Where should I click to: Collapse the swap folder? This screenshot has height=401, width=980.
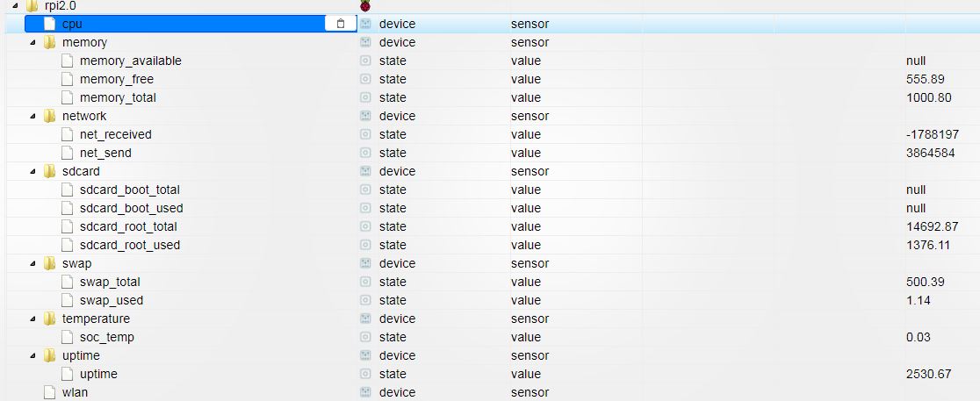click(32, 263)
